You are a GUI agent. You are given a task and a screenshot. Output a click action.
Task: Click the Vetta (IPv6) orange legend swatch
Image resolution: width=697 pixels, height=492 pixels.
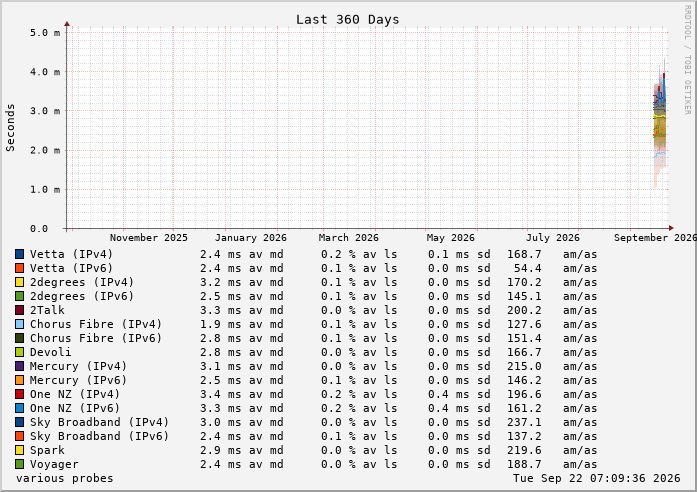[20, 268]
